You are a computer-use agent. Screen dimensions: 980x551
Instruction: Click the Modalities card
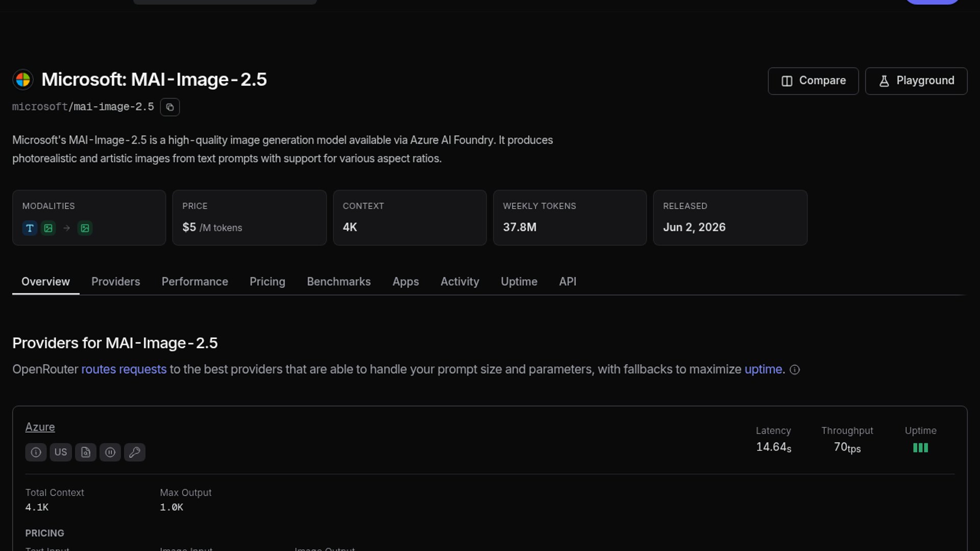pyautogui.click(x=89, y=218)
